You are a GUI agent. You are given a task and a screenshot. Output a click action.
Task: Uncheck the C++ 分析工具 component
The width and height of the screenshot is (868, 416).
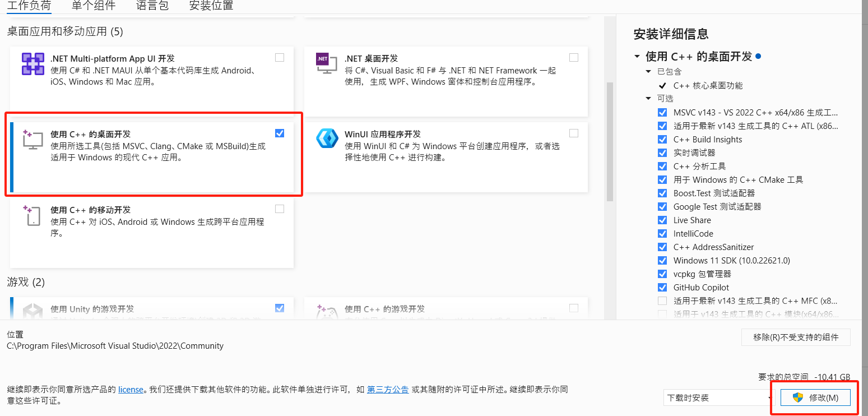click(x=662, y=166)
